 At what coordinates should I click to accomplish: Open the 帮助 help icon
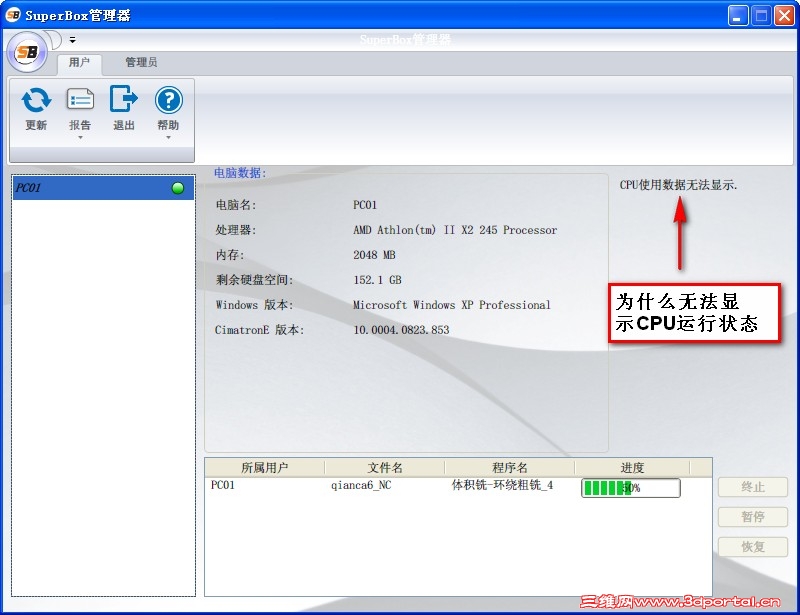pos(168,100)
